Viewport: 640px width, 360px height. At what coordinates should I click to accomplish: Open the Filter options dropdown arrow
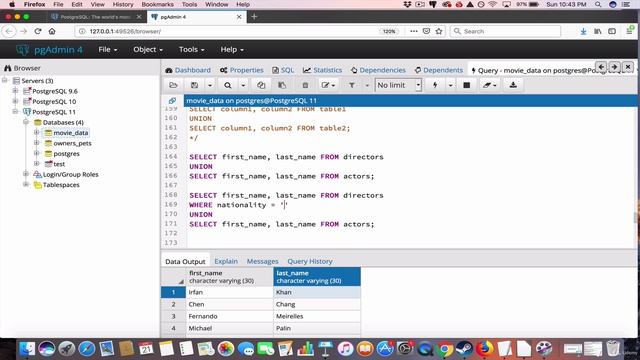coord(367,85)
